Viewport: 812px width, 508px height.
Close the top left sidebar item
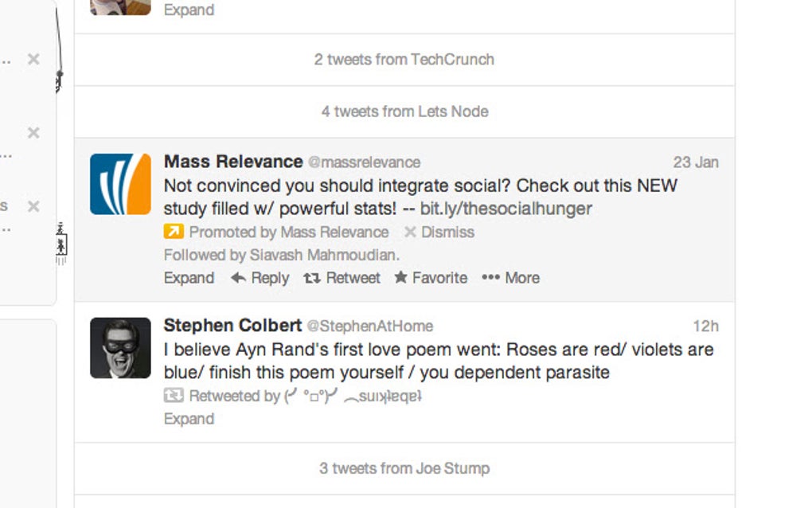33,59
